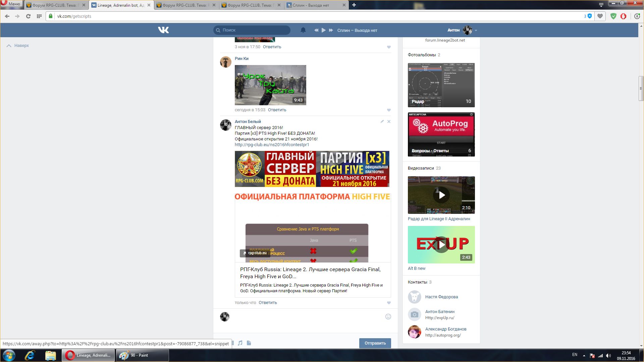Open contact Александр Богданов
644x362 pixels.
(x=446, y=329)
